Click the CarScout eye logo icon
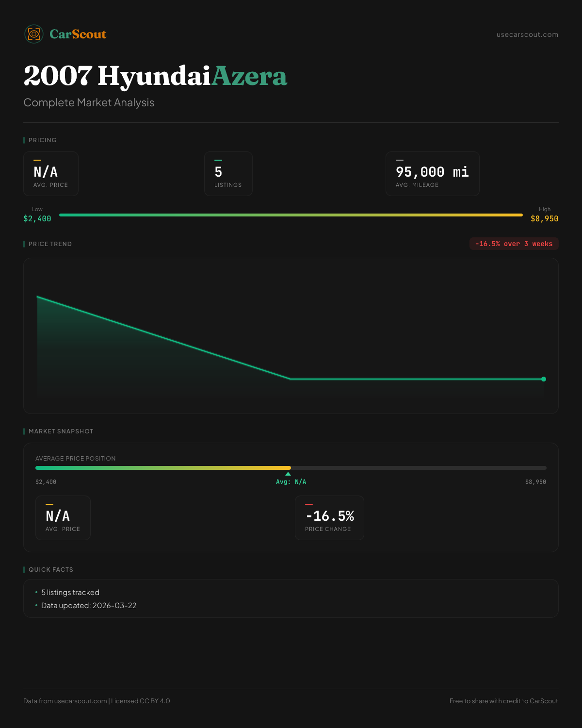Screen dimensions: 582x728 pyautogui.click(x=34, y=34)
